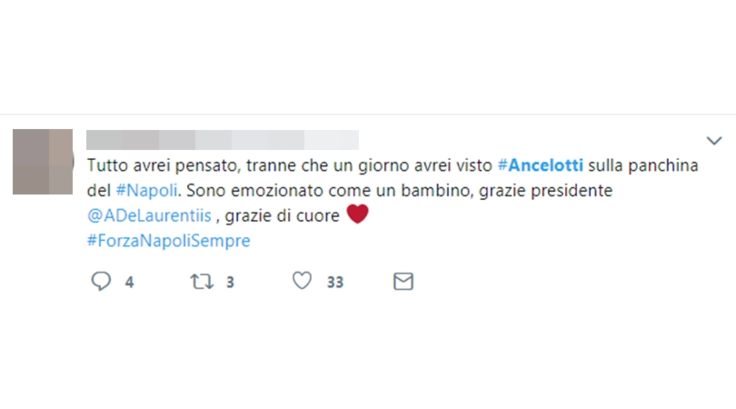Click the like count number 33

[335, 282]
